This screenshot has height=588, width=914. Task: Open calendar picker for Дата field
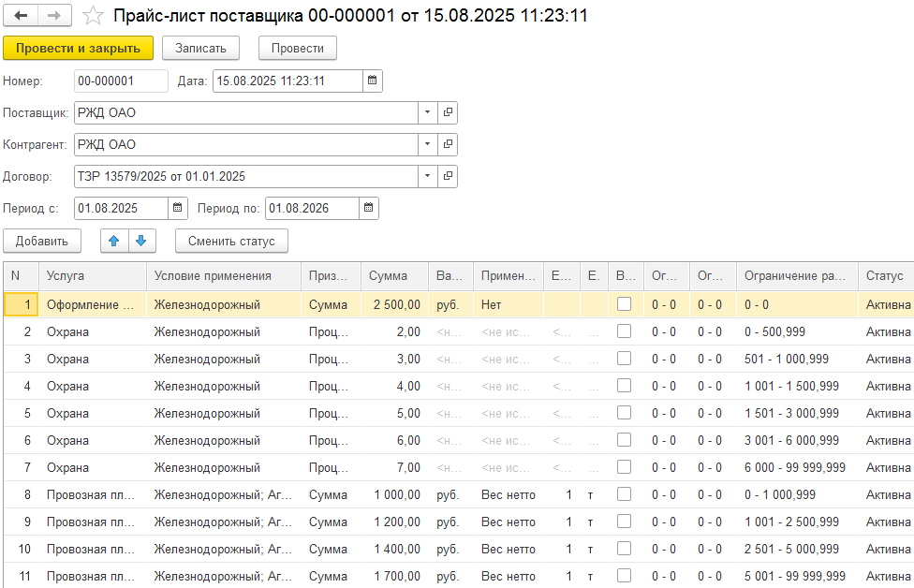tap(372, 81)
